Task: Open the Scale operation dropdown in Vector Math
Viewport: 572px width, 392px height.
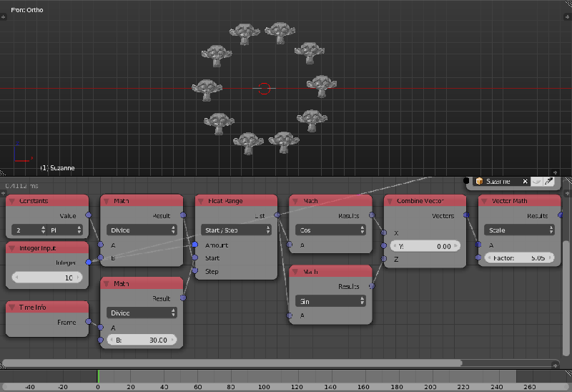Action: pos(519,230)
